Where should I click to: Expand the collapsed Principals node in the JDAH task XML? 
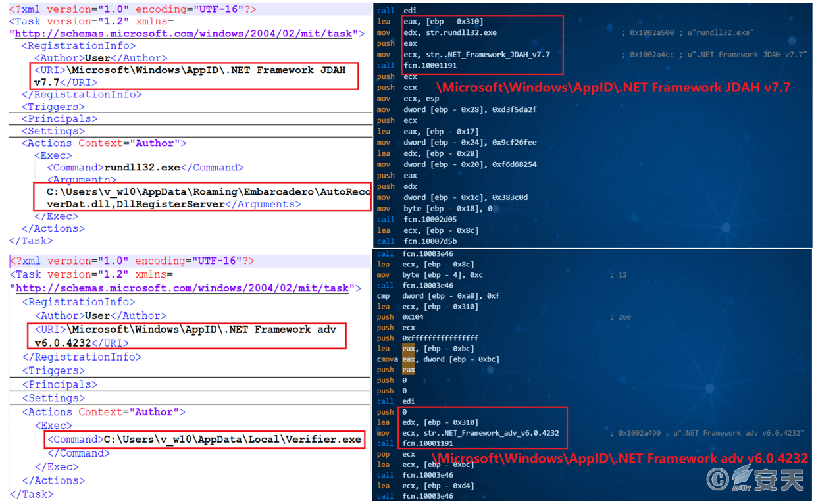[x=59, y=119]
